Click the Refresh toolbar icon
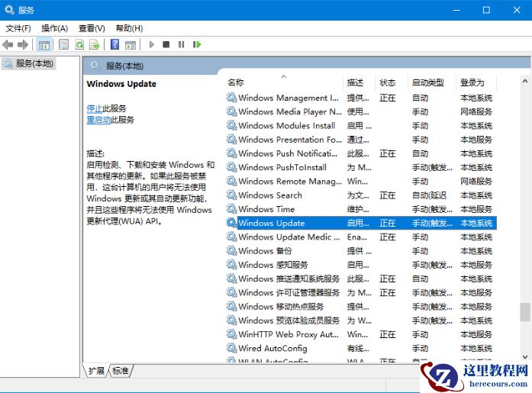Viewport: 532px width, 393px height. (79, 44)
